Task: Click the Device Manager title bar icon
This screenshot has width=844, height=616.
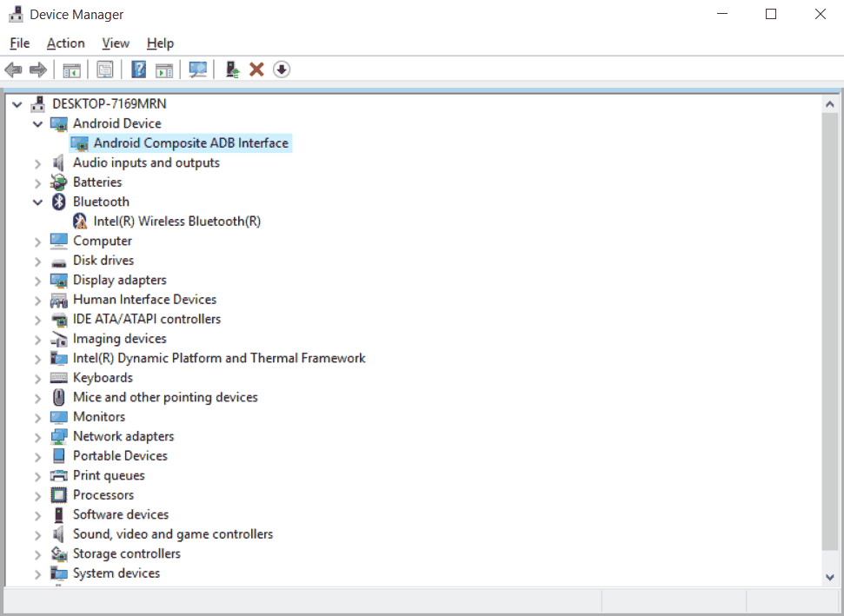Action: [x=17, y=15]
